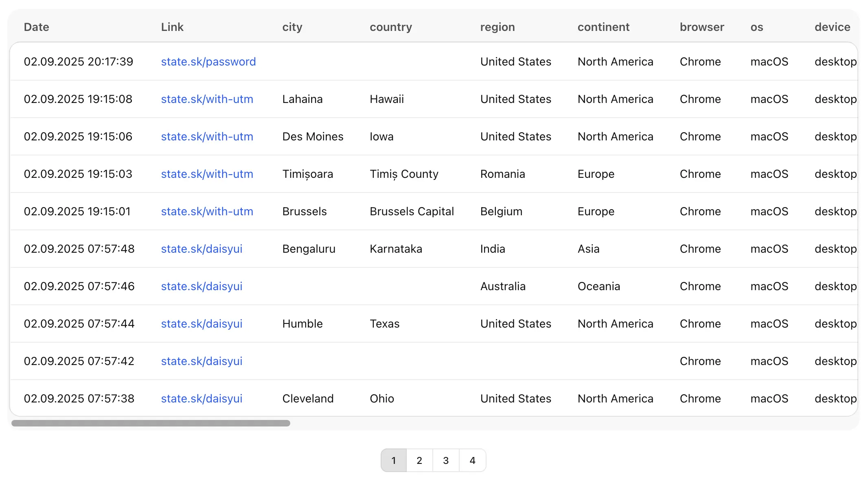The image size is (868, 481).
Task: Go to pagination page 3
Action: click(446, 460)
